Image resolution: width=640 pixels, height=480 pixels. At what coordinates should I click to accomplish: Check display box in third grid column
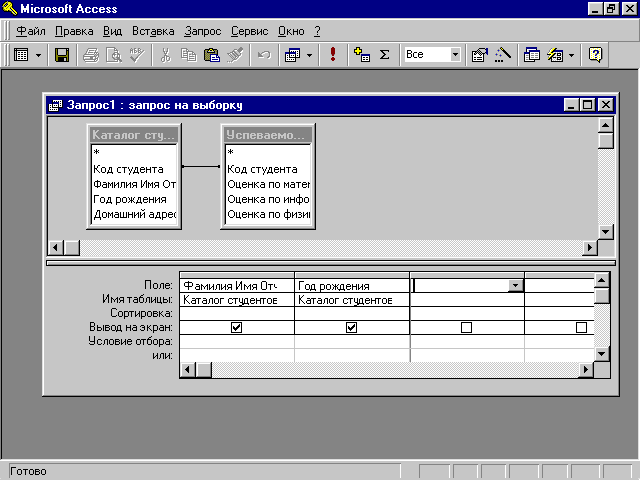pyautogui.click(x=466, y=327)
